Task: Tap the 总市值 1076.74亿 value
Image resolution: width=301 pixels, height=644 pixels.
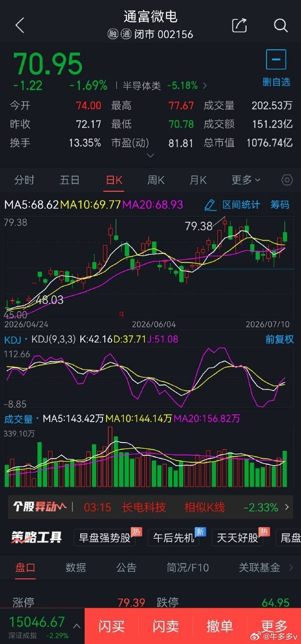Action: point(269,142)
